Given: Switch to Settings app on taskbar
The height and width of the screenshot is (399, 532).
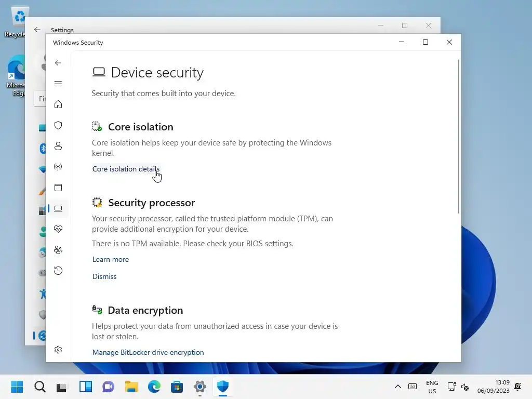Looking at the screenshot, I should [200, 387].
